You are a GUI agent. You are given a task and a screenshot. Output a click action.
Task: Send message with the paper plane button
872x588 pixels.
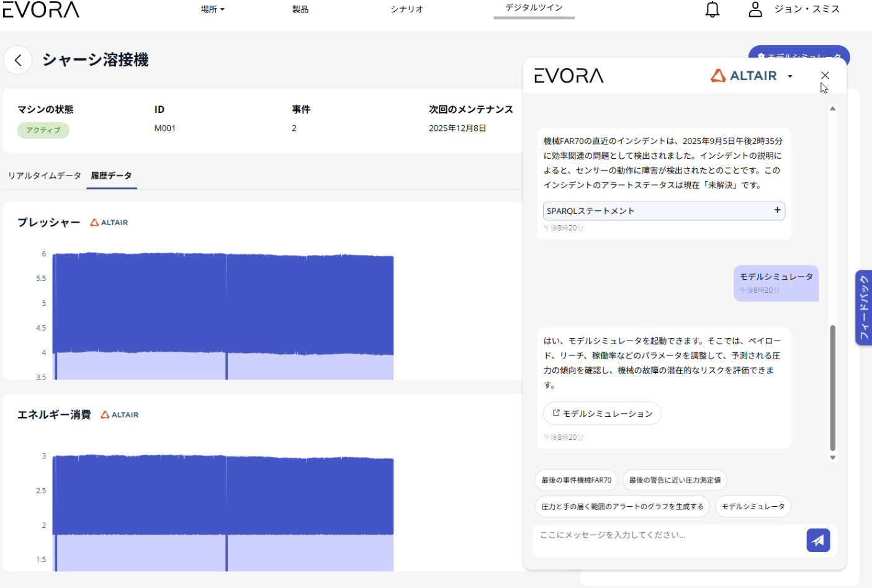click(818, 540)
